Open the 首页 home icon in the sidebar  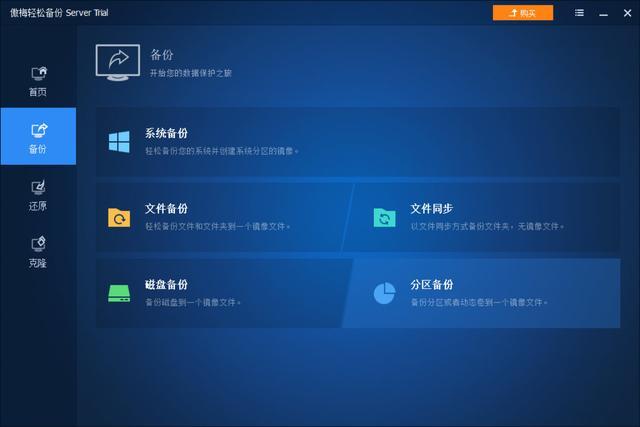(x=38, y=74)
